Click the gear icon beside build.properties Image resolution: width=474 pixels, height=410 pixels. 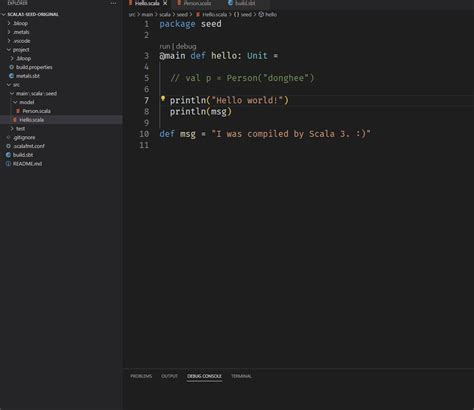click(11, 67)
